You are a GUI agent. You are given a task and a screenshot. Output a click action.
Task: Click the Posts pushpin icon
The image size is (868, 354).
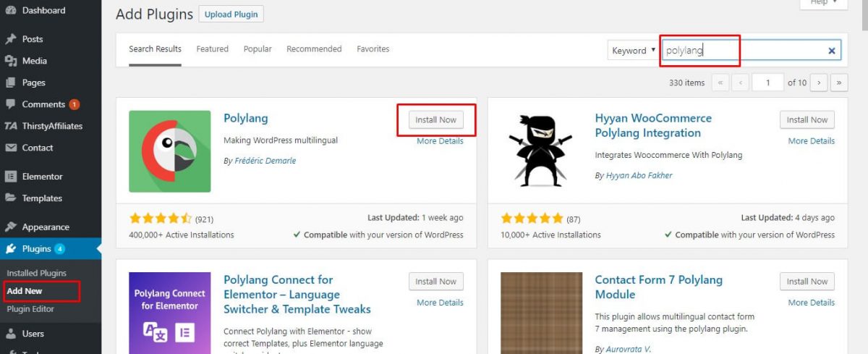point(11,39)
